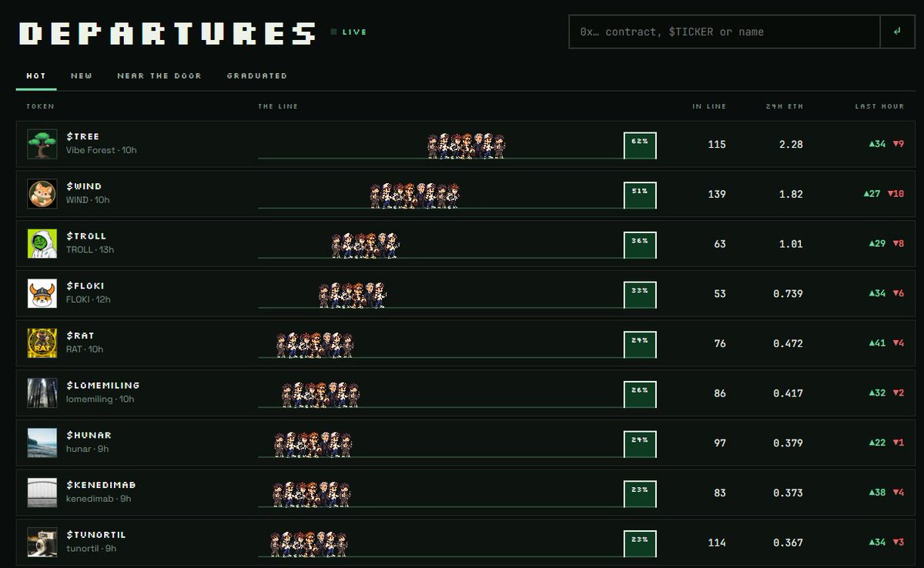This screenshot has width=924, height=568.
Task: Click the yellow $RAT token icon
Action: point(42,343)
